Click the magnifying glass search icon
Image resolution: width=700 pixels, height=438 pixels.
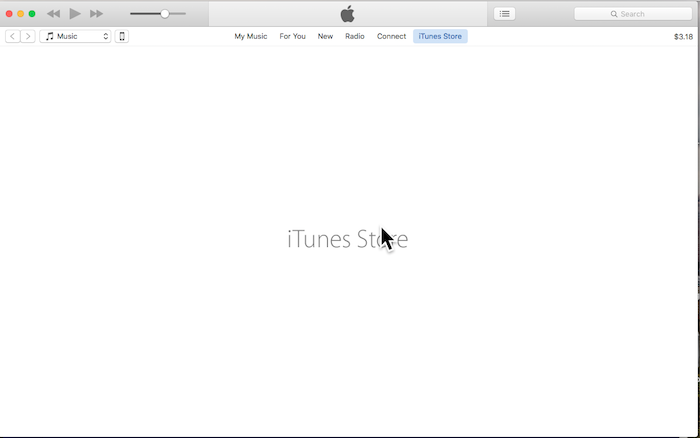[x=614, y=14]
